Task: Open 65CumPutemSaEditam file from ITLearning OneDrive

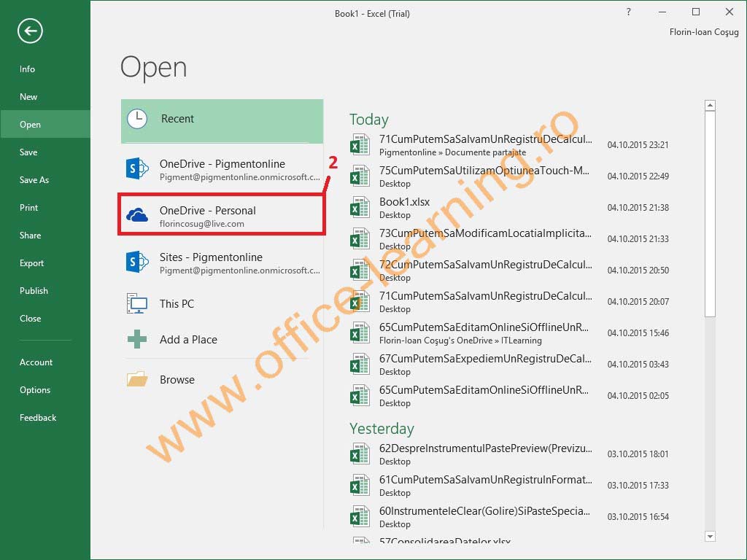Action: pos(510,333)
